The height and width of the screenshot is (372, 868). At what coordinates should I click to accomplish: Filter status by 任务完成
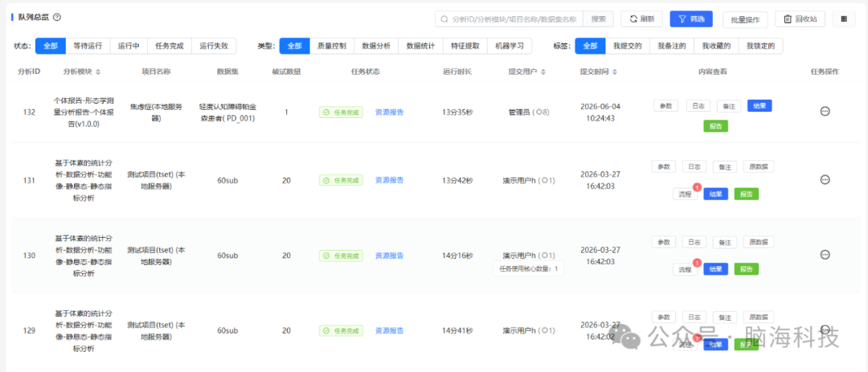[170, 46]
